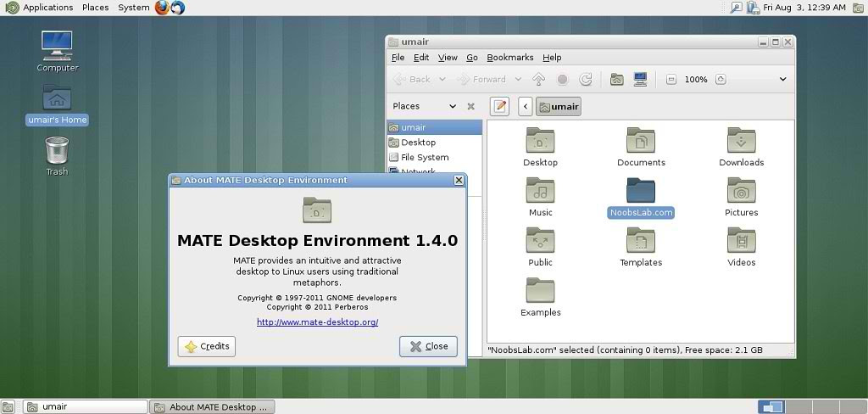Screen dimensions: 868x414
Task: Toggle text-based location entry
Action: point(499,106)
